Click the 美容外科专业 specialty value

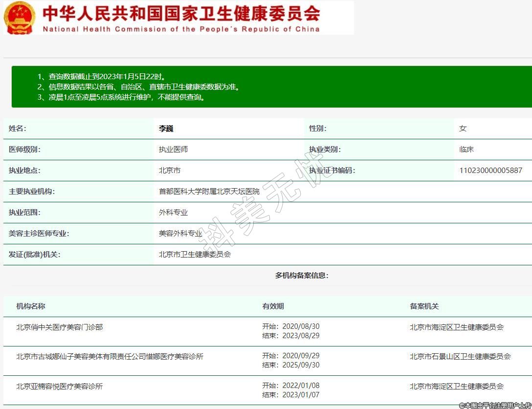[x=180, y=234]
